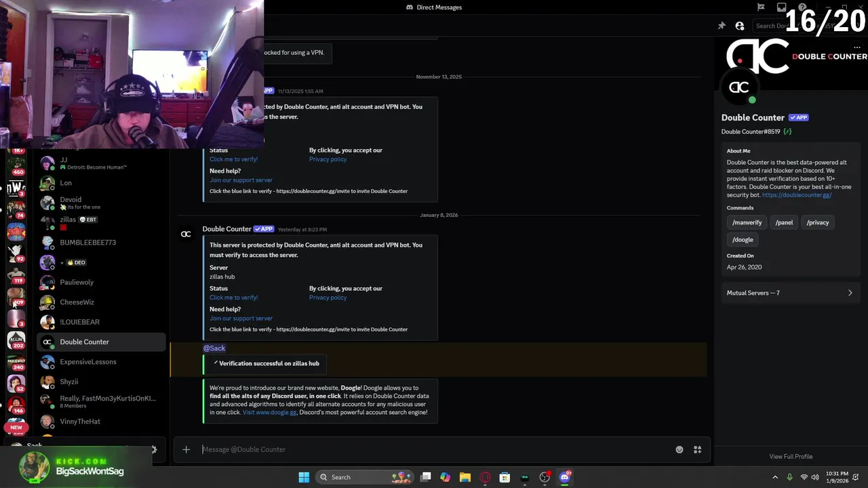
Task: Select the /panel command chip
Action: [x=784, y=222]
